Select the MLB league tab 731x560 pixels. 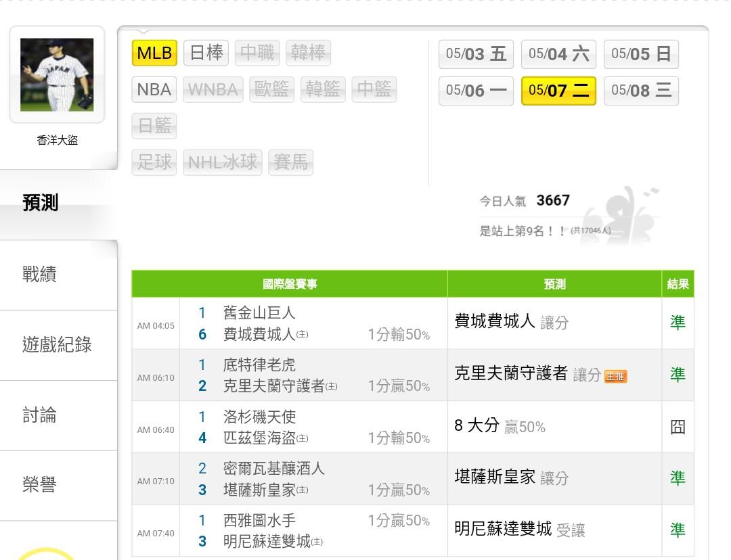[x=154, y=53]
